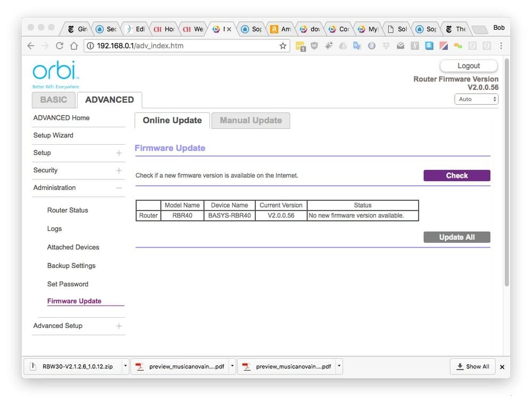Click the address bar URL field
The image size is (532, 404).
181,46
